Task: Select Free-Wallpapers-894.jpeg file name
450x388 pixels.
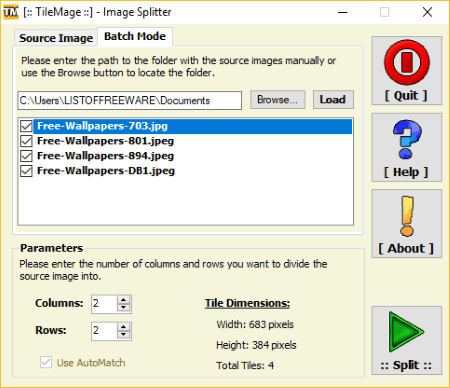Action: [105, 156]
